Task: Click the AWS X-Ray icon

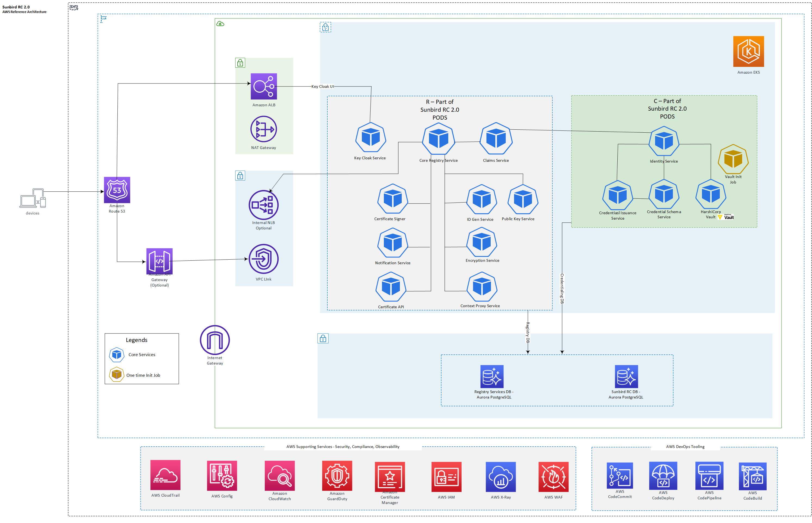Action: coord(500,477)
